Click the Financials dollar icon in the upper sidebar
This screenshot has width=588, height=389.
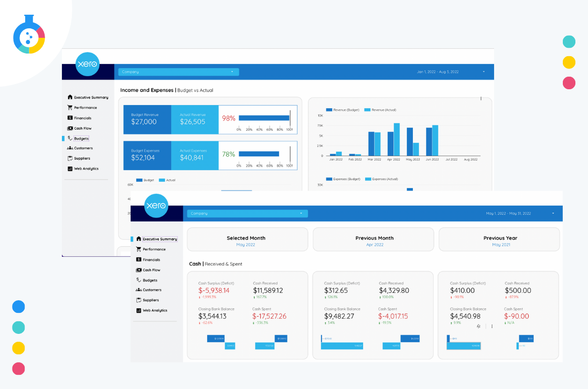tap(70, 118)
